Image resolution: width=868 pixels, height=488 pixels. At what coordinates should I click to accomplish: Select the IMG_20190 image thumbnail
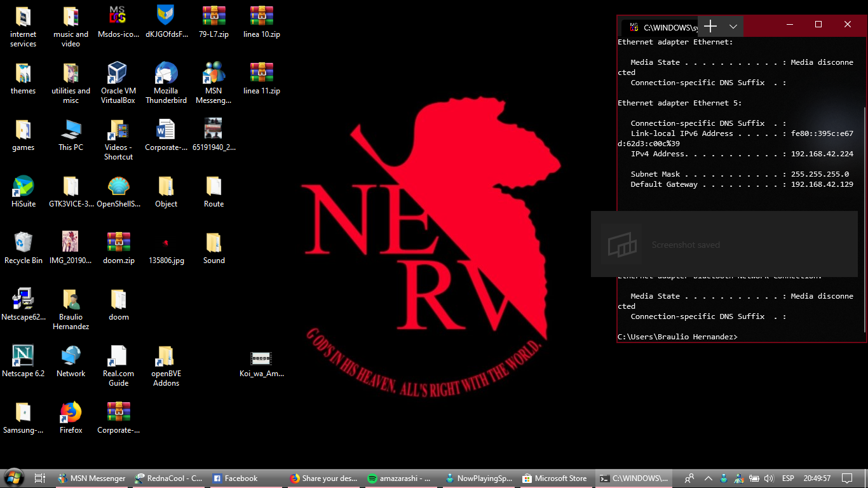(x=71, y=242)
